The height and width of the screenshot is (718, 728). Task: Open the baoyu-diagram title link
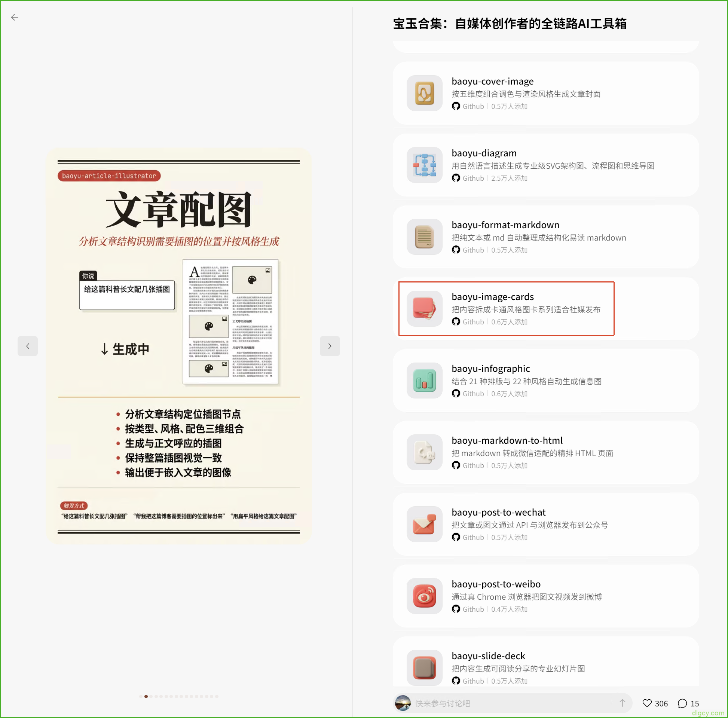click(484, 153)
